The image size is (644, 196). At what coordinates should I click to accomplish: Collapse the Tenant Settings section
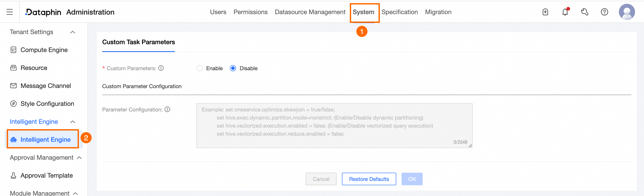[x=73, y=32]
